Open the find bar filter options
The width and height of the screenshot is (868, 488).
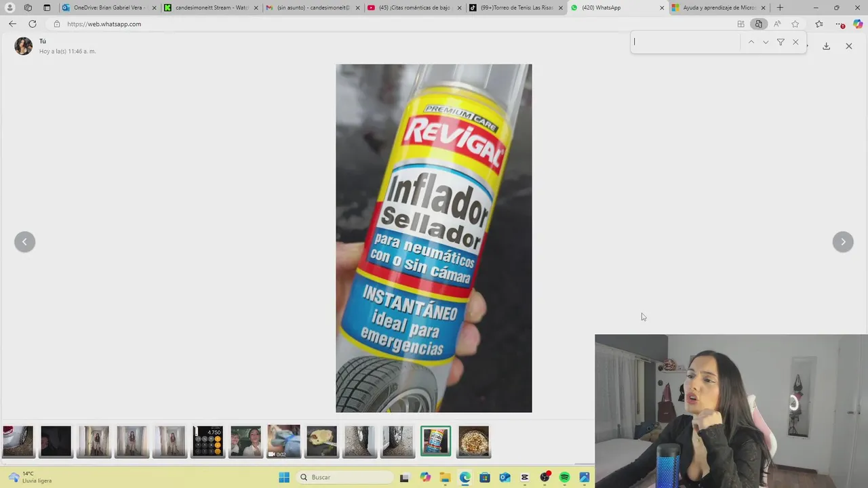(x=781, y=42)
